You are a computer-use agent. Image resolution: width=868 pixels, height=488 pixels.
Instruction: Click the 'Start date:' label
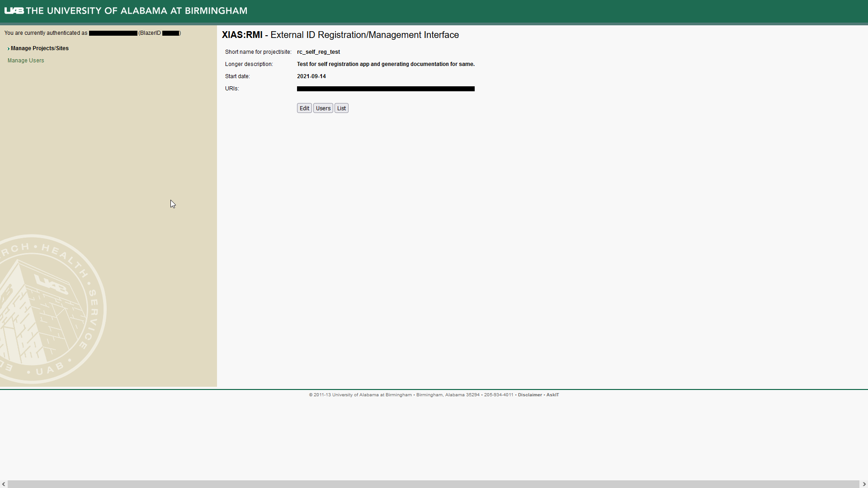click(237, 76)
